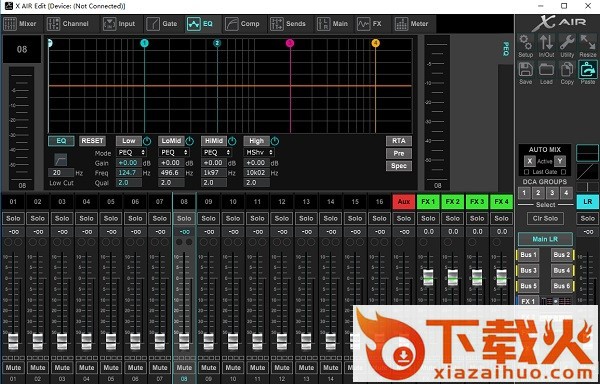This screenshot has height=384, width=600.
Task: Select DCA group 2
Action: [x=538, y=193]
